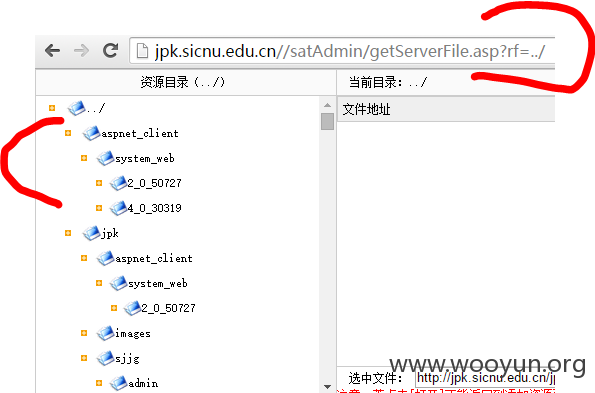This screenshot has height=393, width=595.
Task: Select the images folder label
Action: tap(133, 334)
